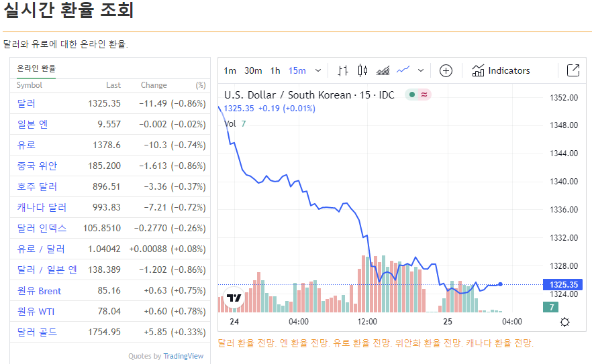
Task: Select the 온라인 환율 tab
Action: click(x=36, y=68)
